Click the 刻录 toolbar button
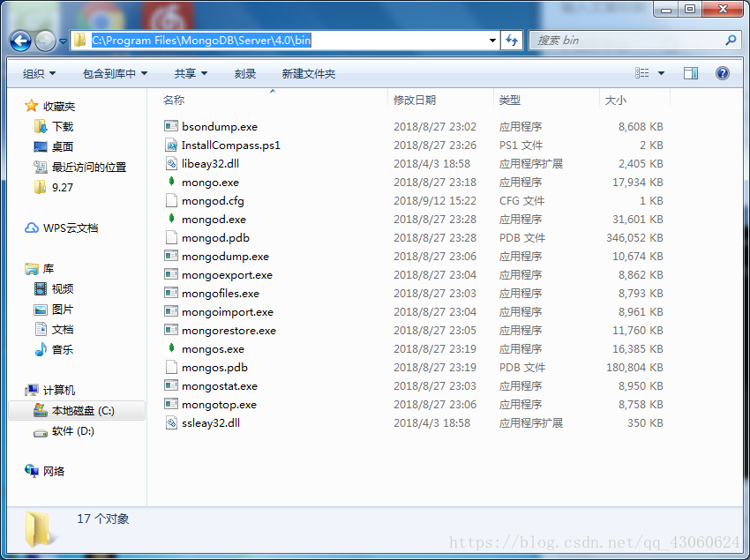The height and width of the screenshot is (560, 750). [x=245, y=74]
